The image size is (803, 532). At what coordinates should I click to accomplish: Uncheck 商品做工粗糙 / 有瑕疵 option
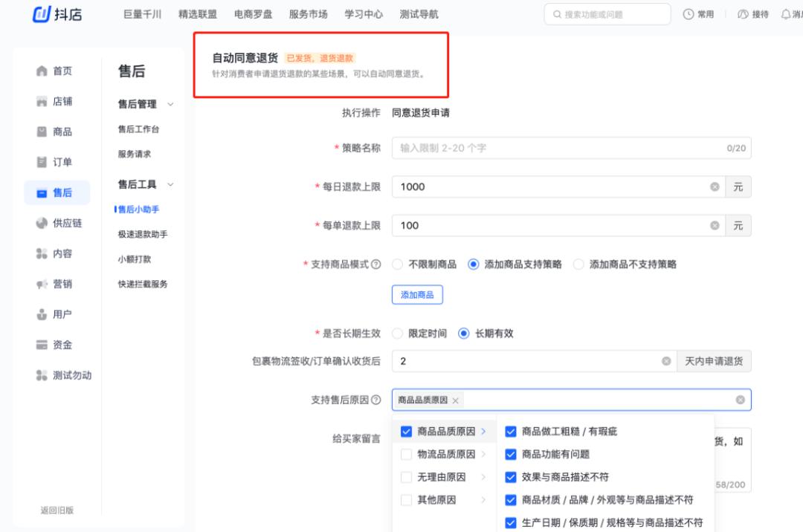(x=510, y=431)
